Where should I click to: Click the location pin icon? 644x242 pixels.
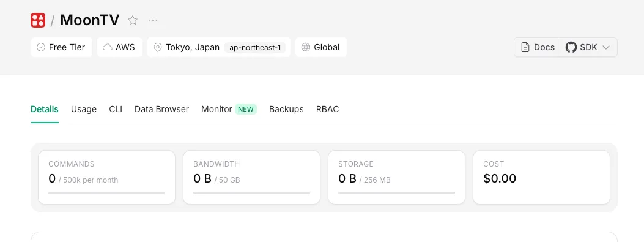click(158, 47)
